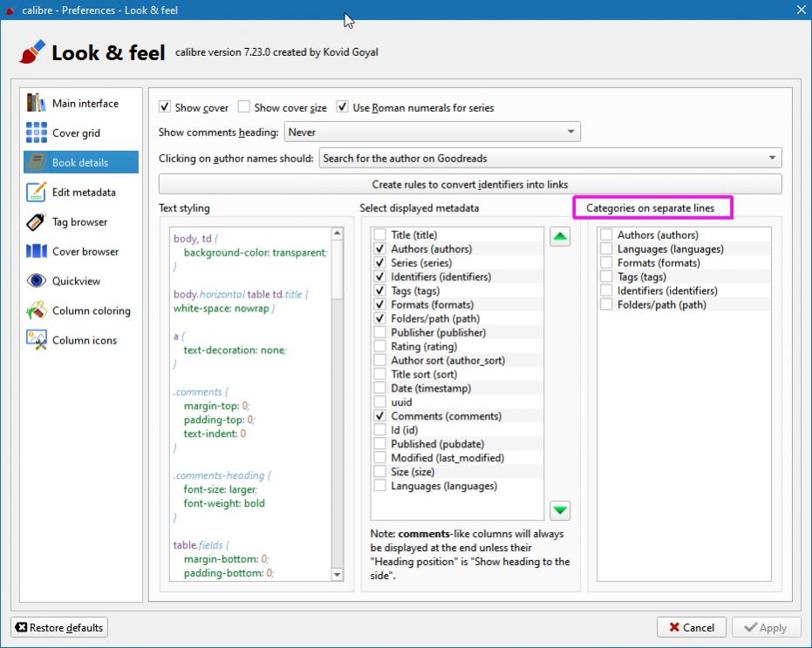Viewport: 812px width, 648px height.
Task: Check Identifiers (identifiers) in displayed metadata
Action: tap(379, 276)
